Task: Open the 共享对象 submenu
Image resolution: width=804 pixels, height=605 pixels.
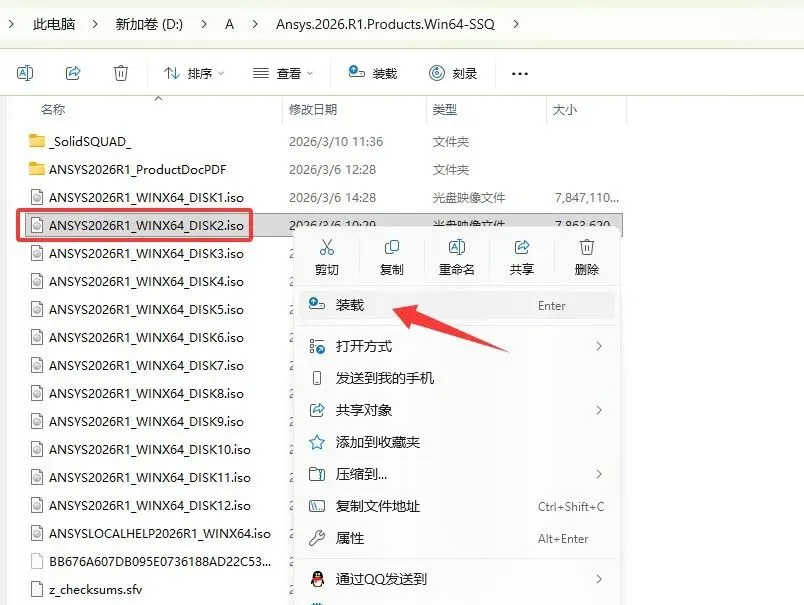Action: click(457, 410)
